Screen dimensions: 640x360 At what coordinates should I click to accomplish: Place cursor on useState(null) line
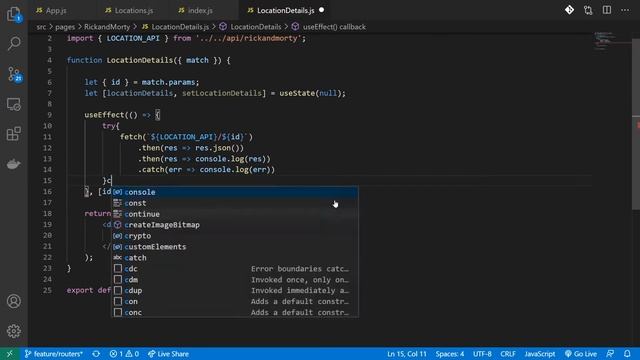(215, 93)
